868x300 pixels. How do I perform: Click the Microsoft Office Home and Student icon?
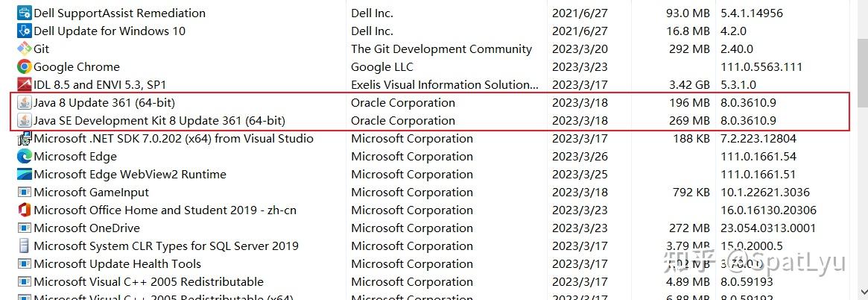[24, 210]
